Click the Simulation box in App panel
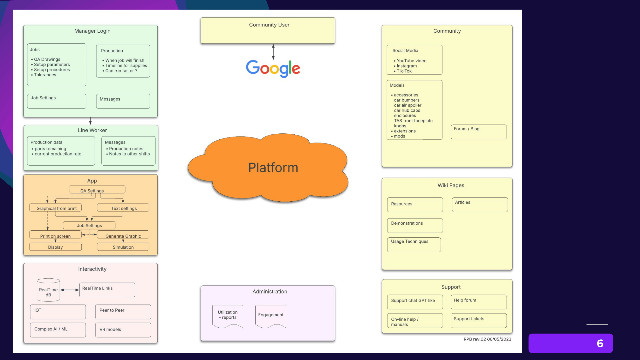The height and width of the screenshot is (360, 640). [x=123, y=247]
